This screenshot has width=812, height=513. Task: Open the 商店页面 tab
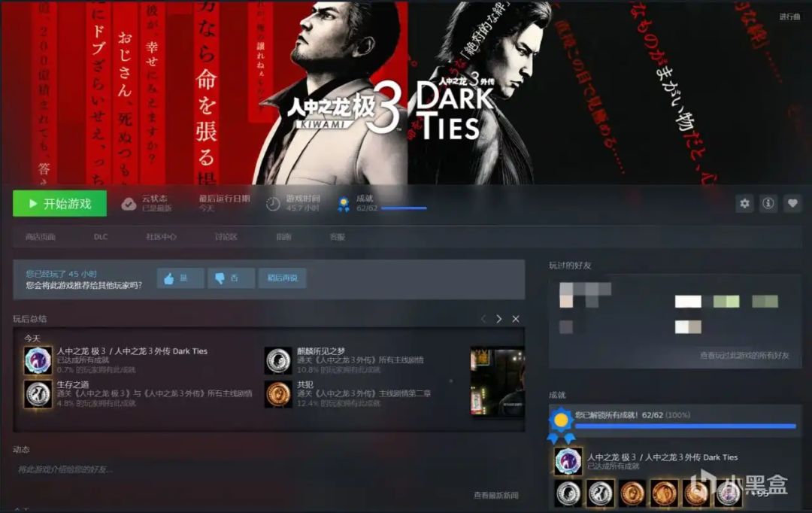tap(40, 237)
